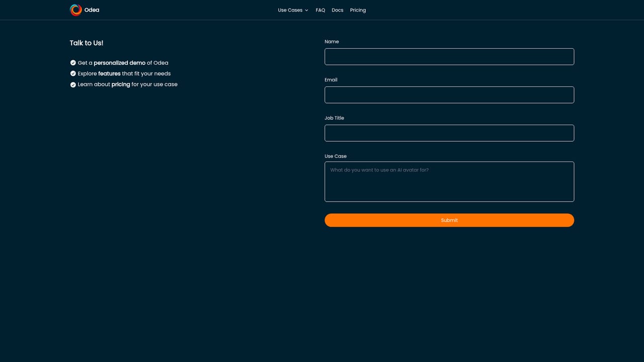Open the FAQ page
The height and width of the screenshot is (362, 644).
pos(320,10)
